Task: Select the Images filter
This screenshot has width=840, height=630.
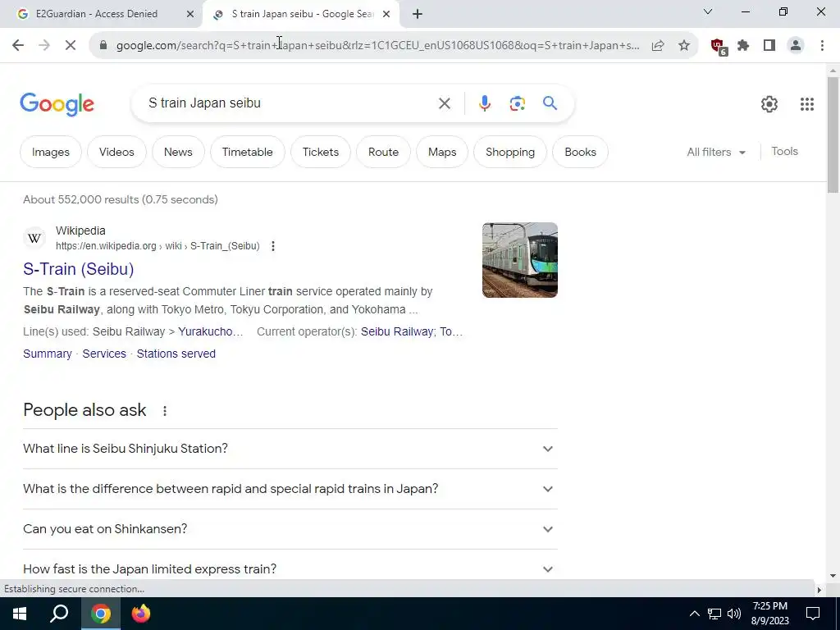Action: 51,152
